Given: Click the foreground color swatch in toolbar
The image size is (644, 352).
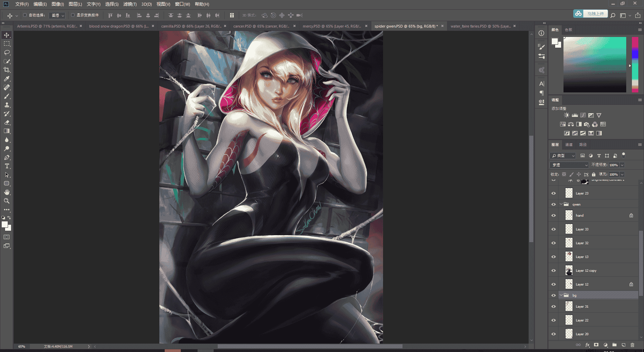Looking at the screenshot, I should click(x=5, y=224).
